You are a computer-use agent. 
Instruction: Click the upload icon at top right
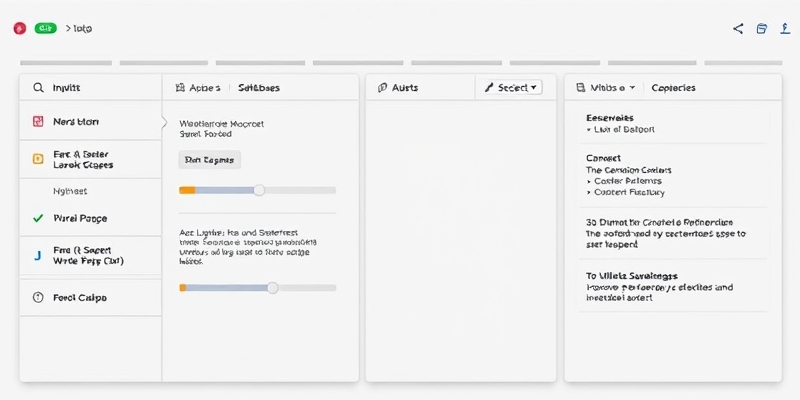point(785,29)
